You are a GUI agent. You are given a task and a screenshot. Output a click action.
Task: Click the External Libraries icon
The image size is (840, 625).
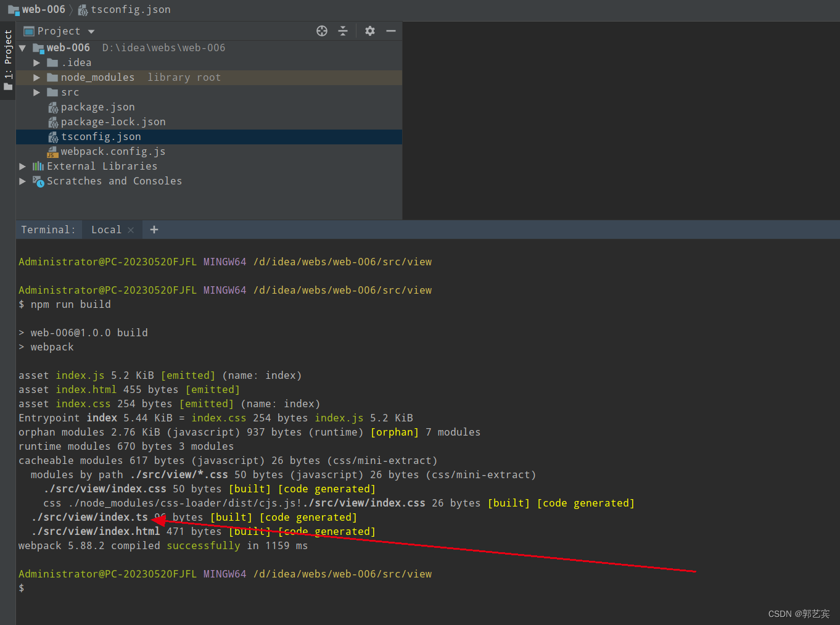click(37, 166)
